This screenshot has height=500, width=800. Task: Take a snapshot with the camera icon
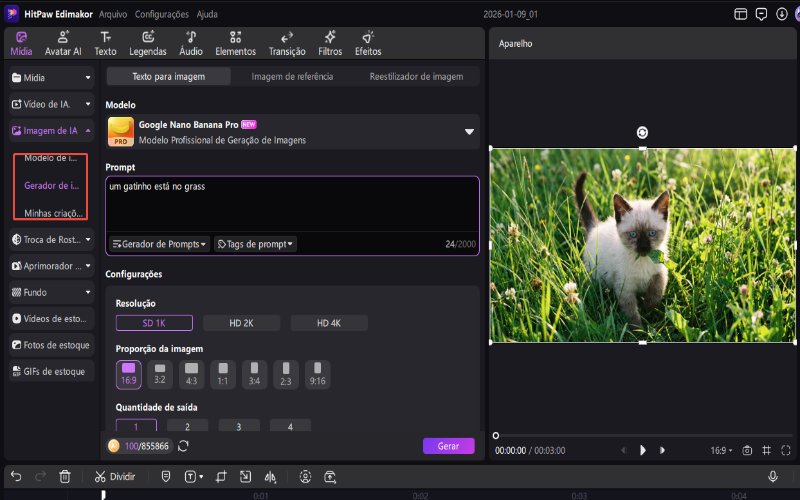tap(747, 451)
